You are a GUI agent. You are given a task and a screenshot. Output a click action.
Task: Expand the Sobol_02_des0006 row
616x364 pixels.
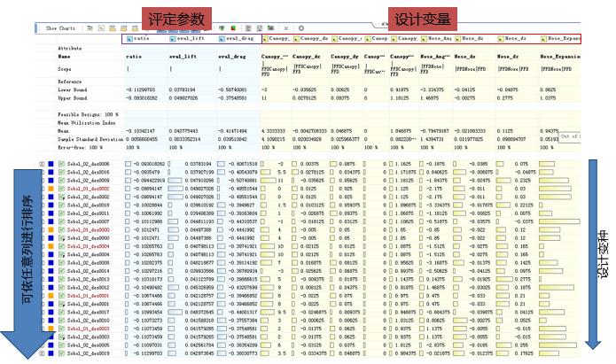click(x=42, y=164)
